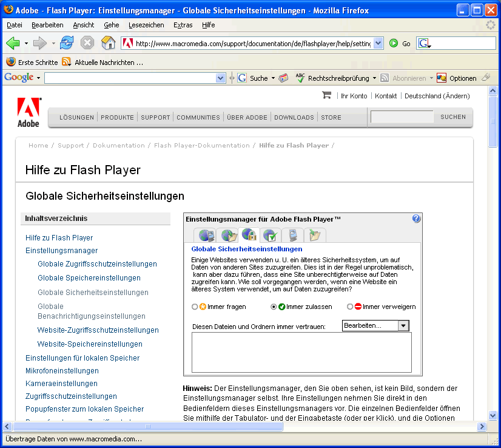Expand the address bar URL dropdown
This screenshot has height=448, width=501.
pos(378,43)
